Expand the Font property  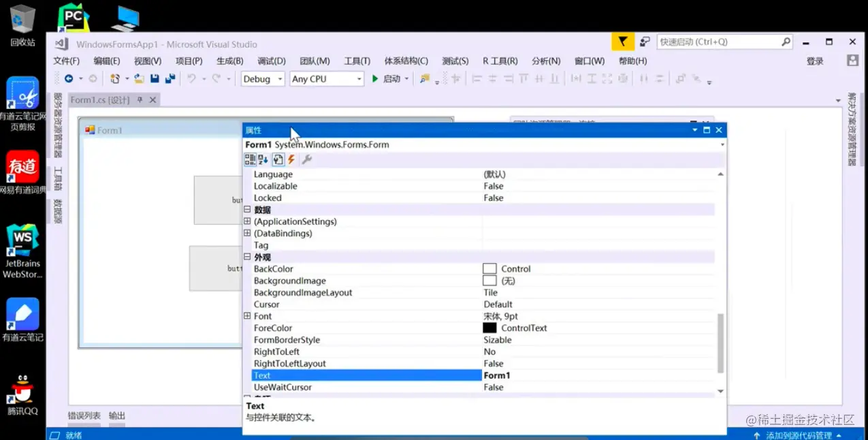click(x=248, y=316)
